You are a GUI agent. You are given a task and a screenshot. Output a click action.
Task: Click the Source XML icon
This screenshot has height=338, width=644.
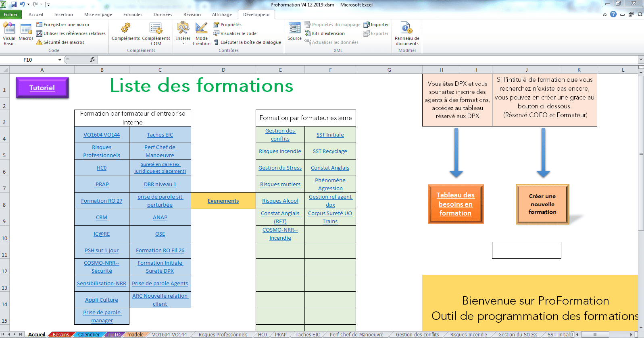(294, 31)
